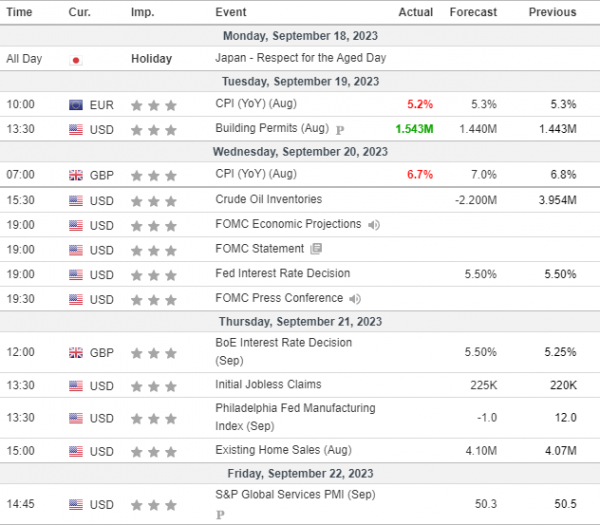Click the importance stars for Existing Home Sales

(x=154, y=452)
